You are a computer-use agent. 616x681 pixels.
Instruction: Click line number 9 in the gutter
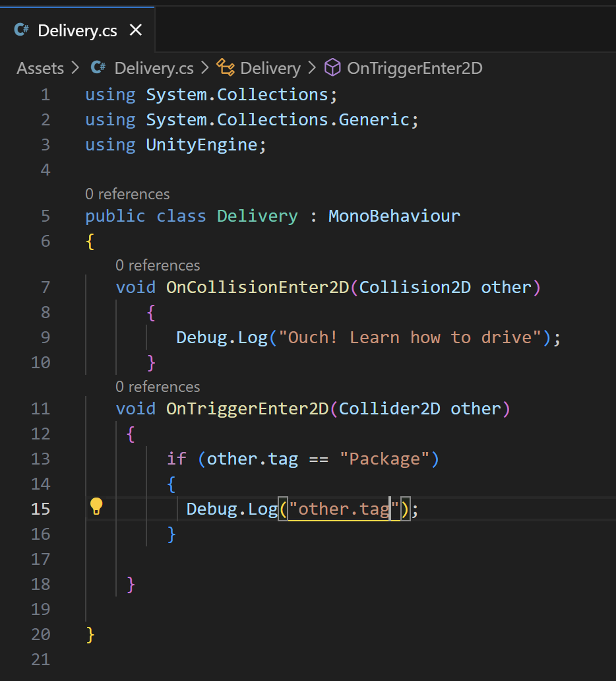click(x=45, y=337)
